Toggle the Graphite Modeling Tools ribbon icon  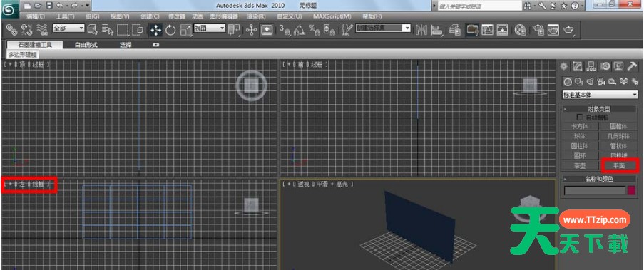472,29
